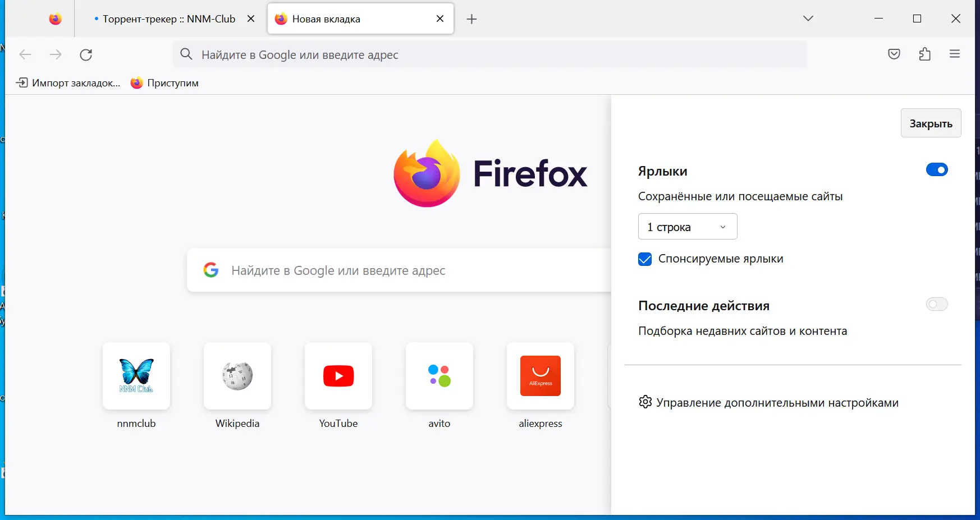Open additional settings via gear icon

pos(645,402)
